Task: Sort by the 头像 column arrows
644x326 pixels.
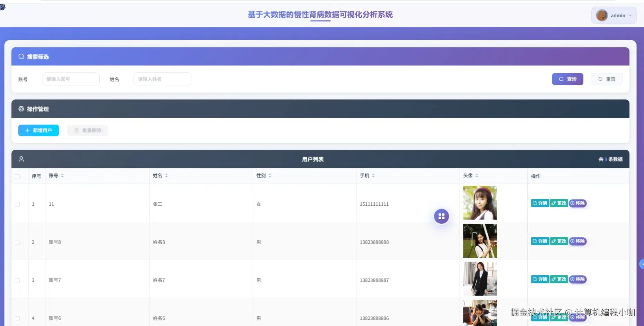Action: coord(477,176)
